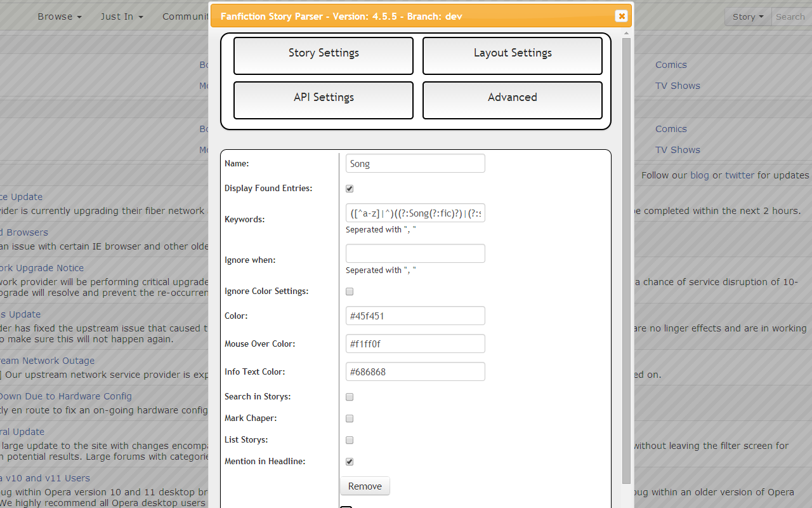
Task: Open the second TV Shows link below
Action: (678, 150)
